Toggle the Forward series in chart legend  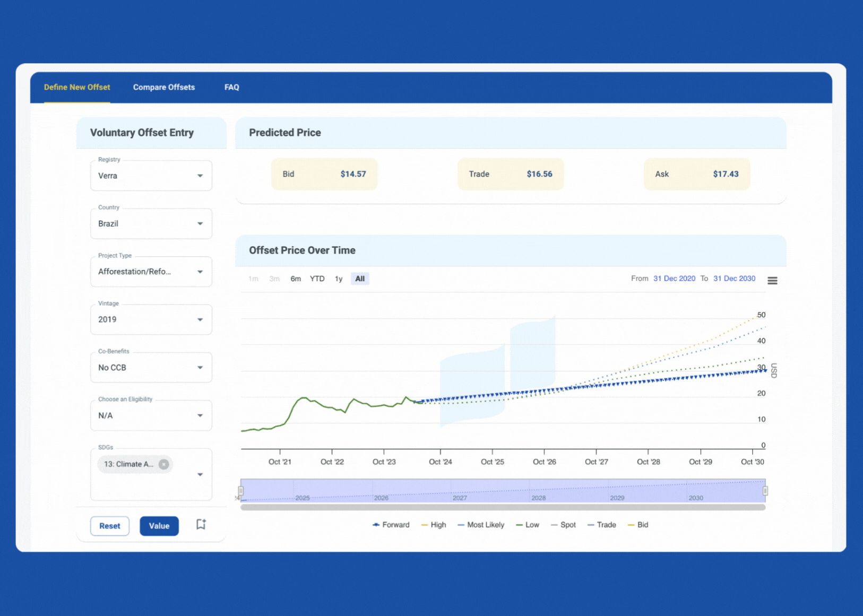point(391,525)
